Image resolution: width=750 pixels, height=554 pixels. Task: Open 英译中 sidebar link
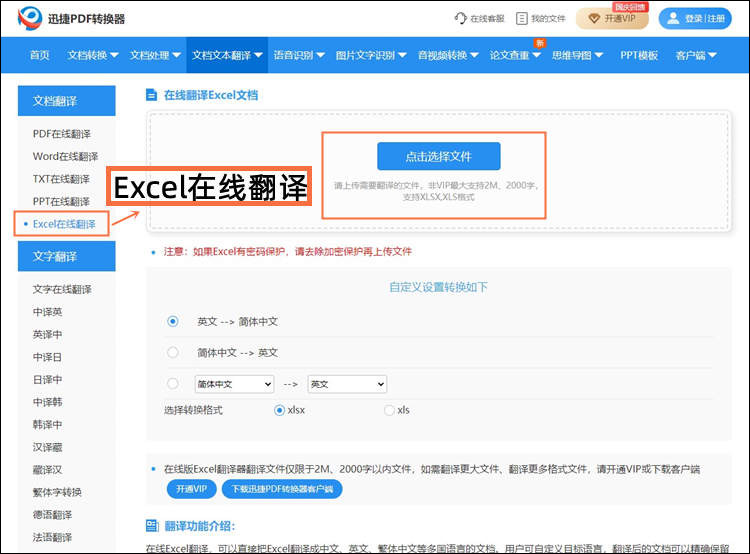click(x=47, y=334)
